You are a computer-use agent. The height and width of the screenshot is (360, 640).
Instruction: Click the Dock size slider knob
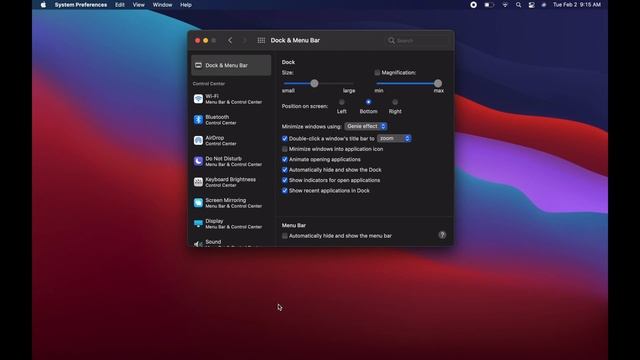coord(314,83)
